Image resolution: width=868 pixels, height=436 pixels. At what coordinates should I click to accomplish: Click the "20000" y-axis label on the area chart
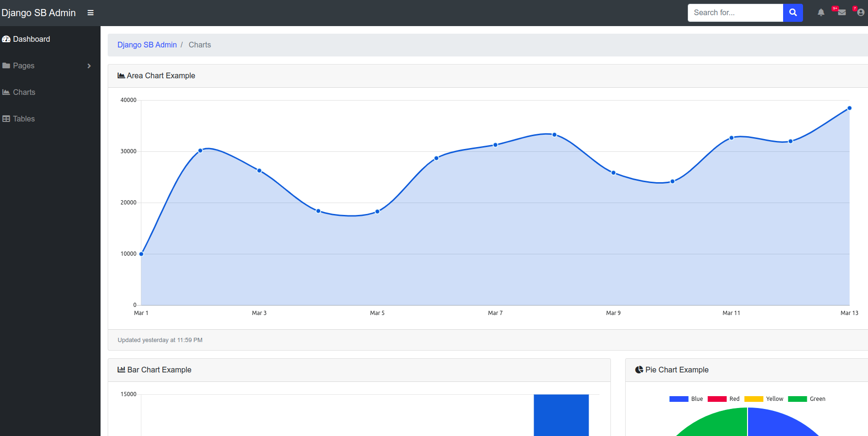128,203
